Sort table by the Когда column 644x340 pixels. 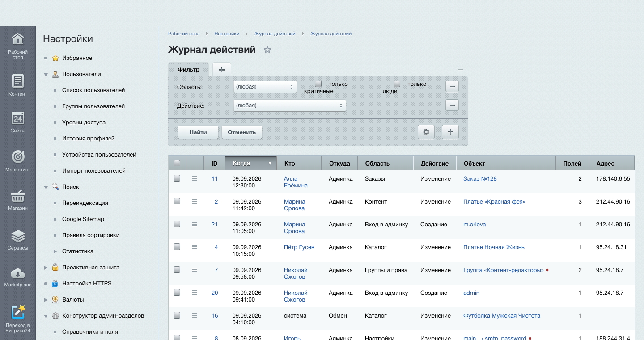tap(251, 163)
